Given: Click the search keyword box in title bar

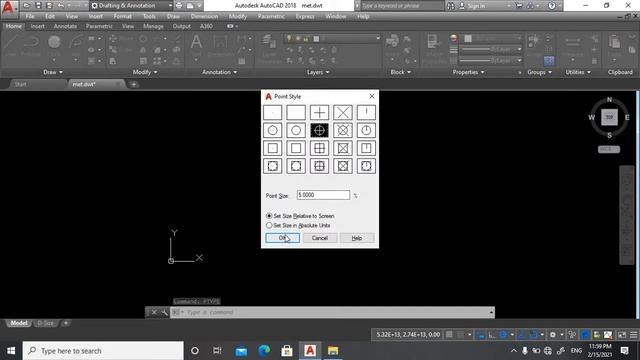Looking at the screenshot, I should (x=402, y=6).
